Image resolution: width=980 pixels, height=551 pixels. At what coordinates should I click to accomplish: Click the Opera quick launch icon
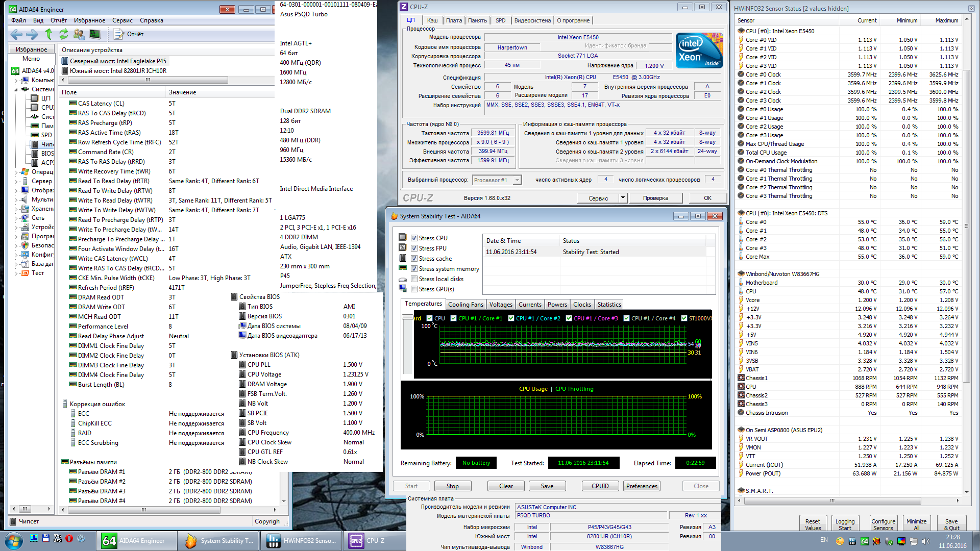[x=69, y=538]
